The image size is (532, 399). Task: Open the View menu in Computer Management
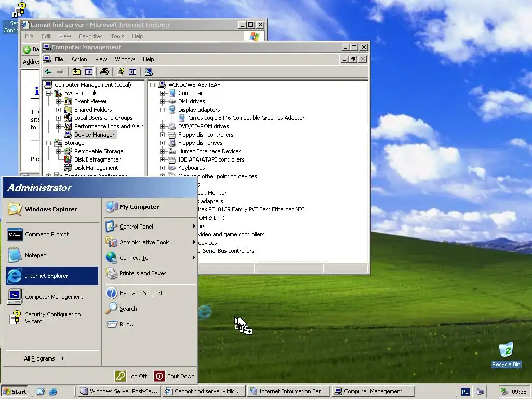tap(101, 59)
